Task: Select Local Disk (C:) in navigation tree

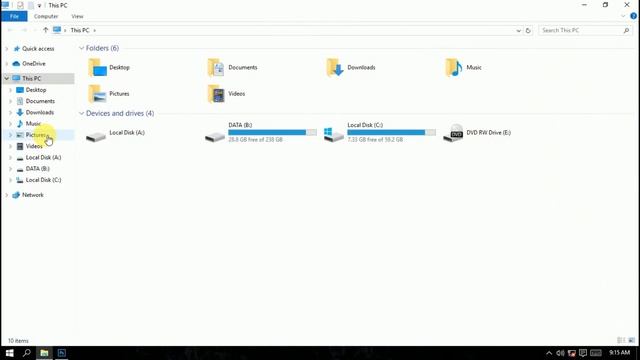Action: click(43, 180)
